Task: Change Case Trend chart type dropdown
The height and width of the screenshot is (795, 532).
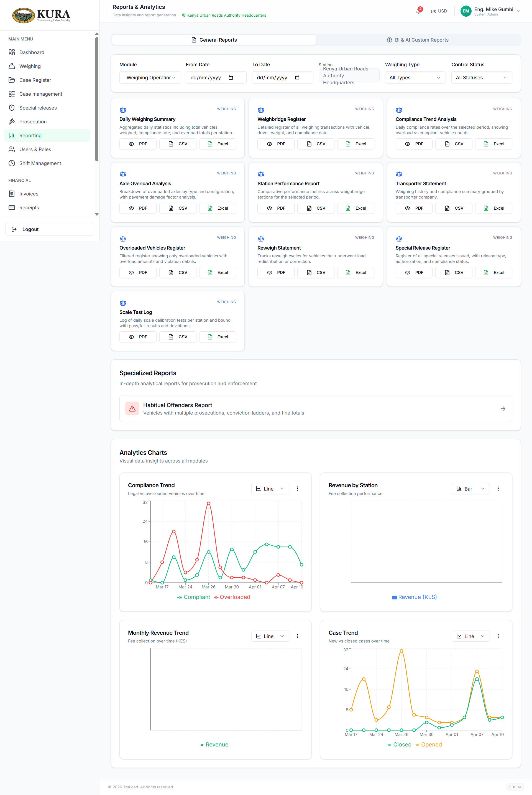Action: [470, 636]
